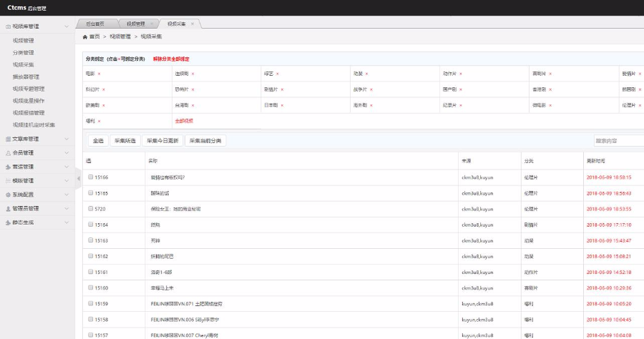Tick checkbox for row 15164

pyautogui.click(x=90, y=224)
